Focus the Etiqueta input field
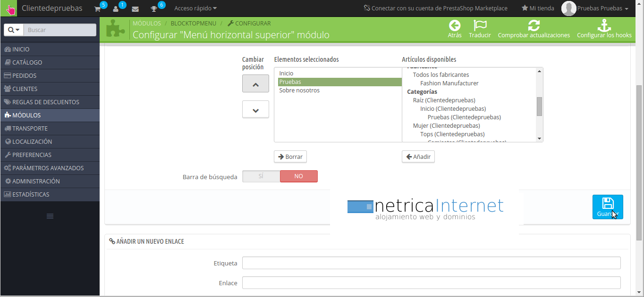This screenshot has width=644, height=297. tap(431, 263)
